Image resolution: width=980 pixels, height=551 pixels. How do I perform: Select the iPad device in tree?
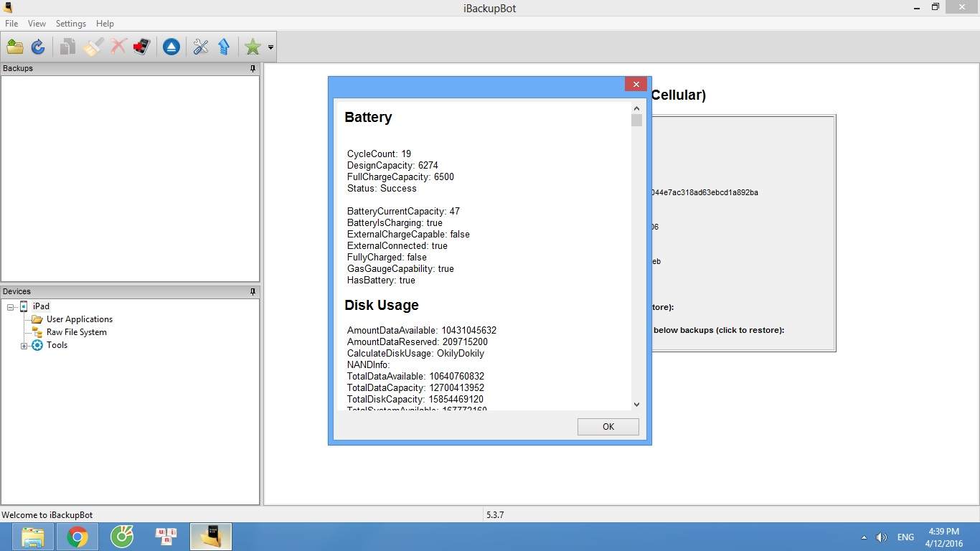tap(42, 306)
